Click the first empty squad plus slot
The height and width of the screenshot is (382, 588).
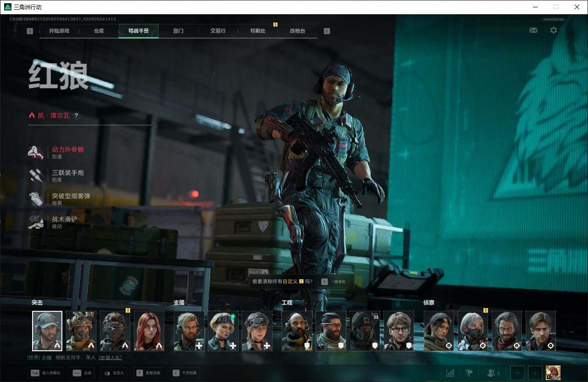click(517, 373)
